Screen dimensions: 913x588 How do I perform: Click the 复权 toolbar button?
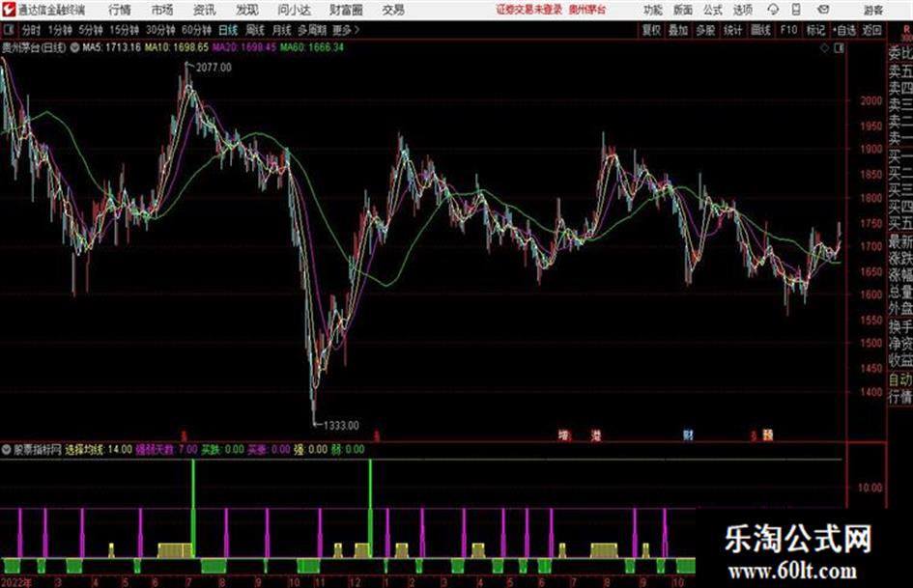coord(651,30)
